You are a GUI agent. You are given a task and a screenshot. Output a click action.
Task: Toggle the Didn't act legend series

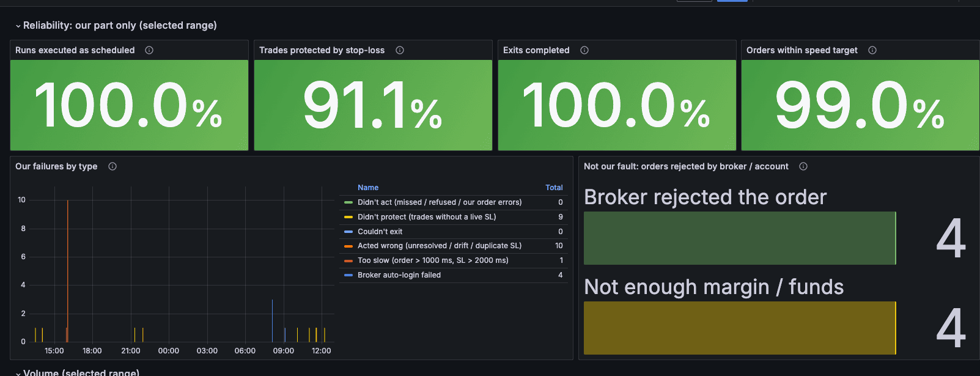click(440, 202)
